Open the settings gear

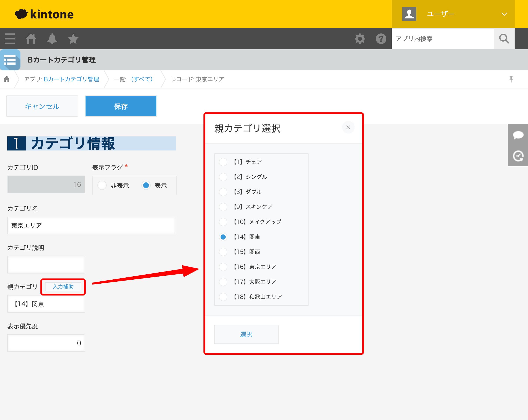coord(360,39)
